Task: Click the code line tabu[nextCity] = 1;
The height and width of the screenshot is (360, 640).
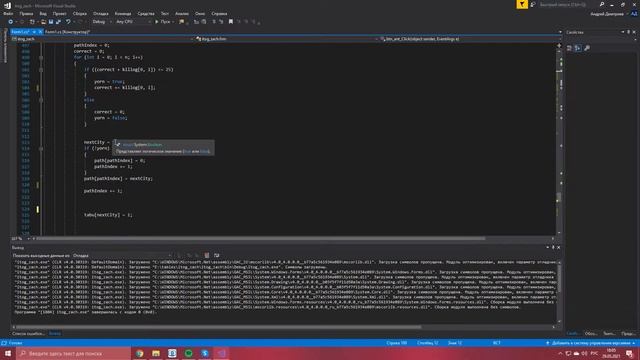Action: click(x=108, y=215)
